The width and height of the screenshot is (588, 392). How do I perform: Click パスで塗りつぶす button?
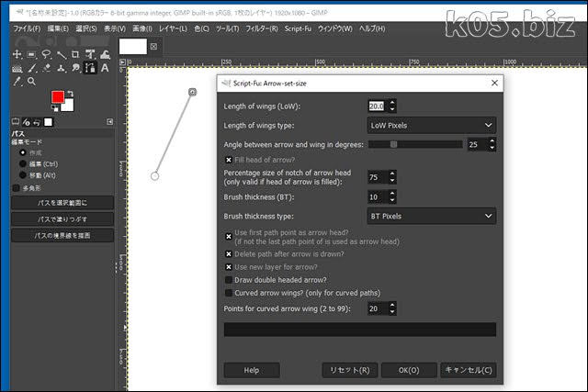pyautogui.click(x=62, y=219)
